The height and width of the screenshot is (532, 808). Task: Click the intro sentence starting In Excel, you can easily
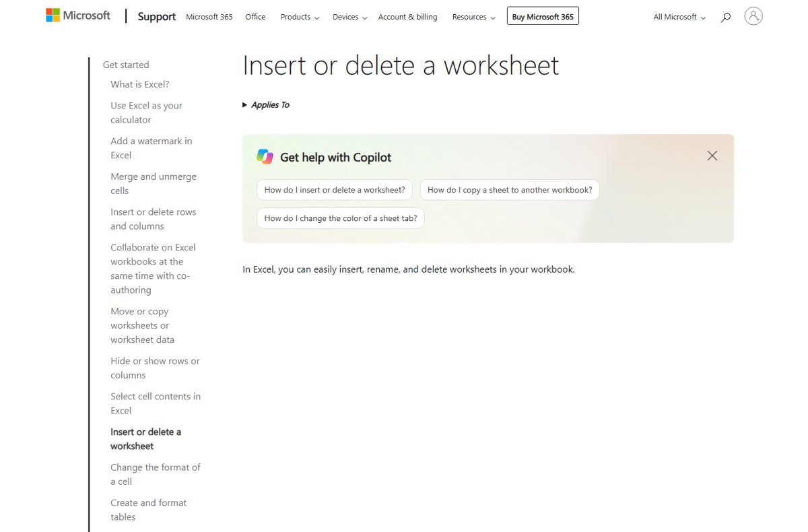[x=409, y=269]
